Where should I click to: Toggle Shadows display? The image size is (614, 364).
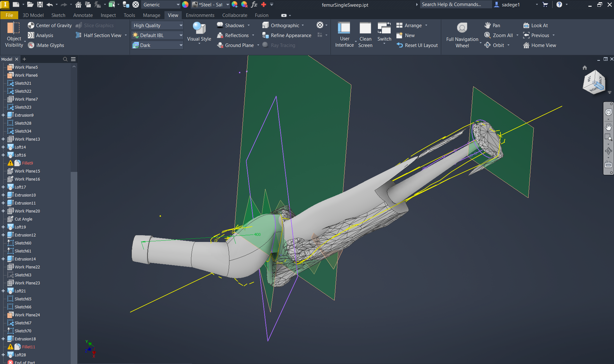[x=233, y=25]
